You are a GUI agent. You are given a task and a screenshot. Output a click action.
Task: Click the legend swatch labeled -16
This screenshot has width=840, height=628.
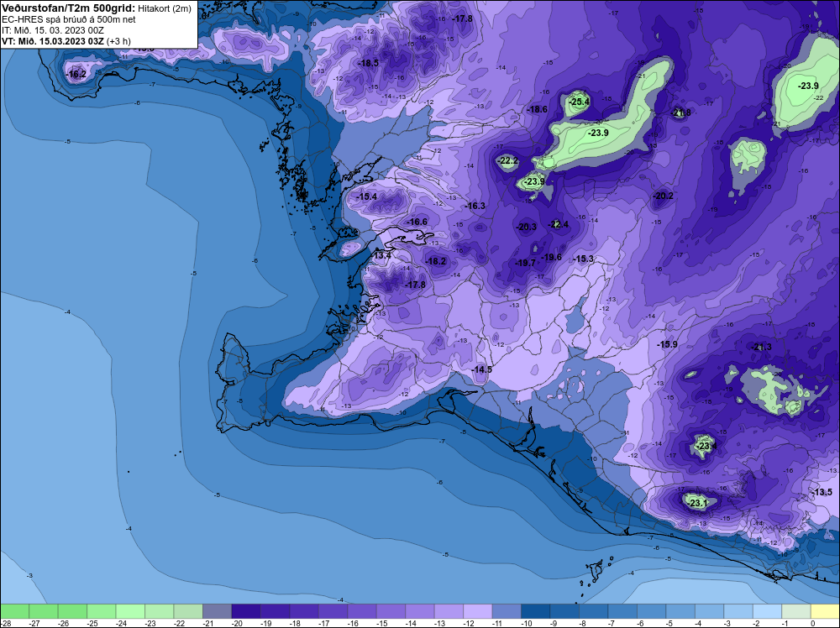(x=361, y=611)
